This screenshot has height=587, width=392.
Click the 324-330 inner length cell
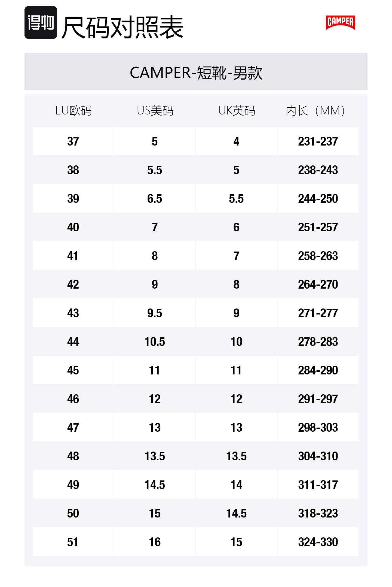pyautogui.click(x=318, y=542)
